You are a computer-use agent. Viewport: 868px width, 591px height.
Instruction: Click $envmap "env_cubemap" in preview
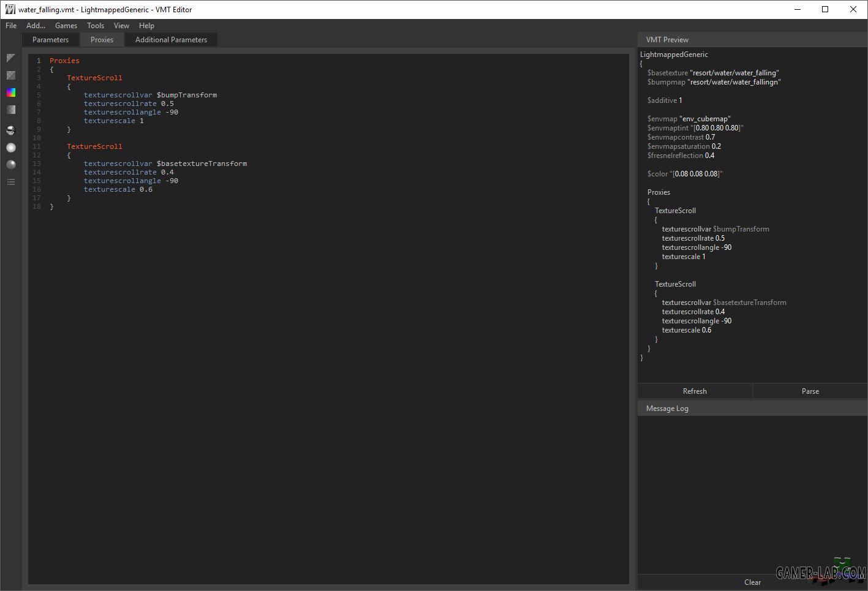point(689,119)
